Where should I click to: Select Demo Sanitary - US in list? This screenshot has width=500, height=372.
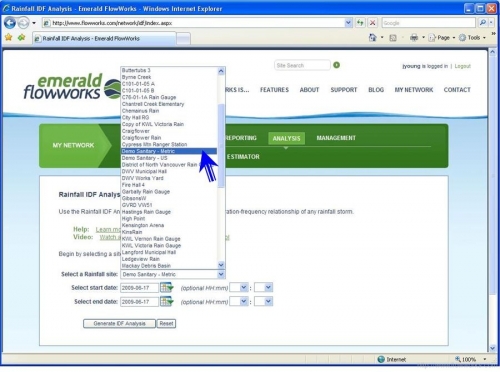169,158
